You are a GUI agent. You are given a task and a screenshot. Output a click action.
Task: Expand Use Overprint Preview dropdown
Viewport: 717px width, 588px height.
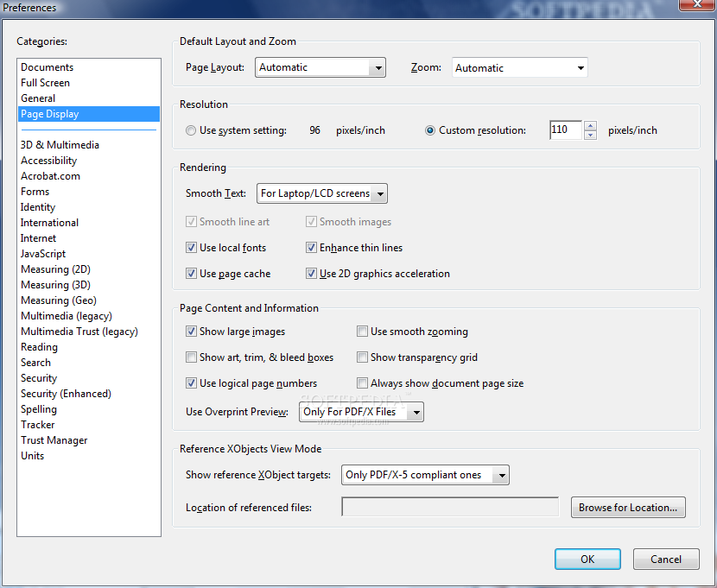pos(361,412)
